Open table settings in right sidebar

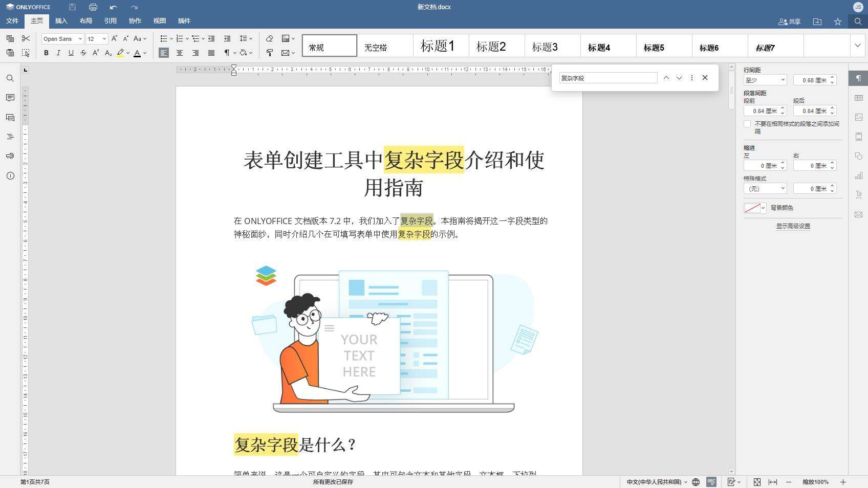click(x=858, y=98)
